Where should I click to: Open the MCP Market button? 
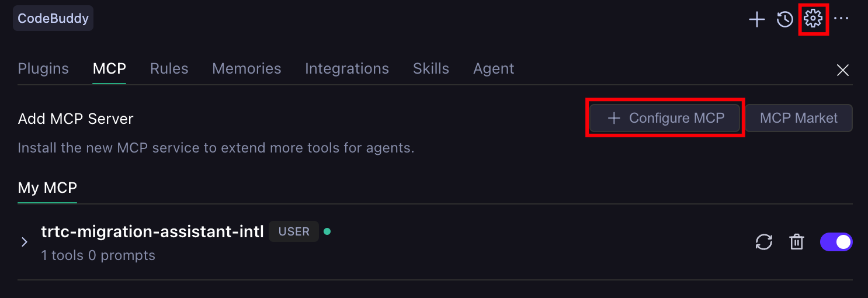tap(798, 118)
